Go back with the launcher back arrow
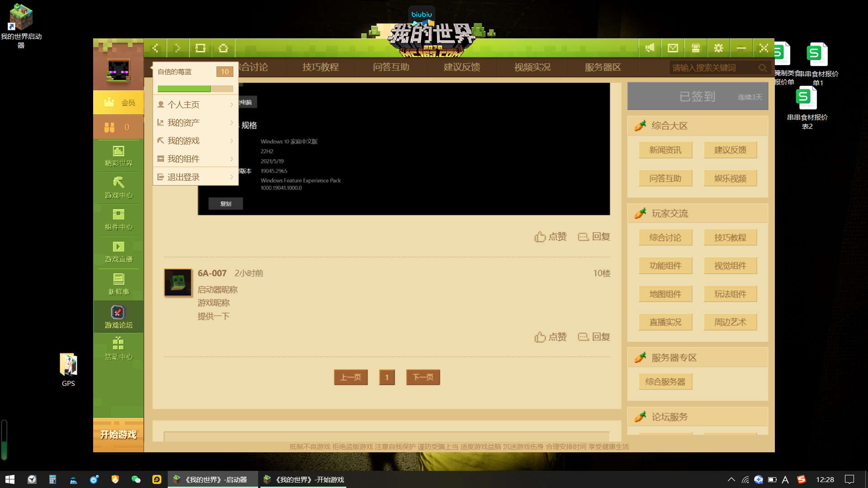The image size is (868, 488). [x=155, y=48]
